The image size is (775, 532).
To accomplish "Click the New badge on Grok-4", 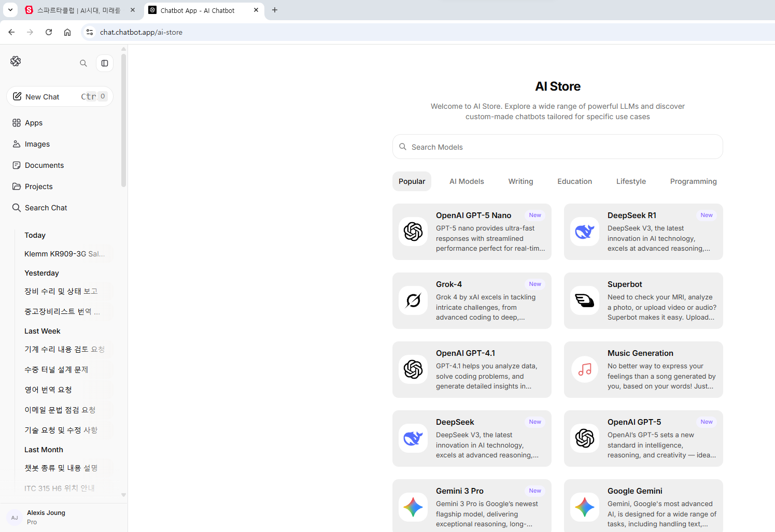I will [x=535, y=284].
